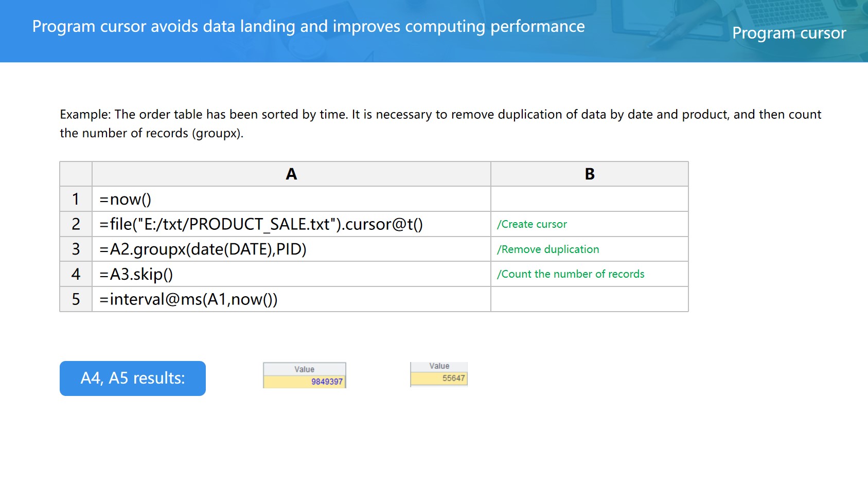Select the A2.groupx(date(DATE),PID) cell
This screenshot has height=488, width=868.
[291, 249]
